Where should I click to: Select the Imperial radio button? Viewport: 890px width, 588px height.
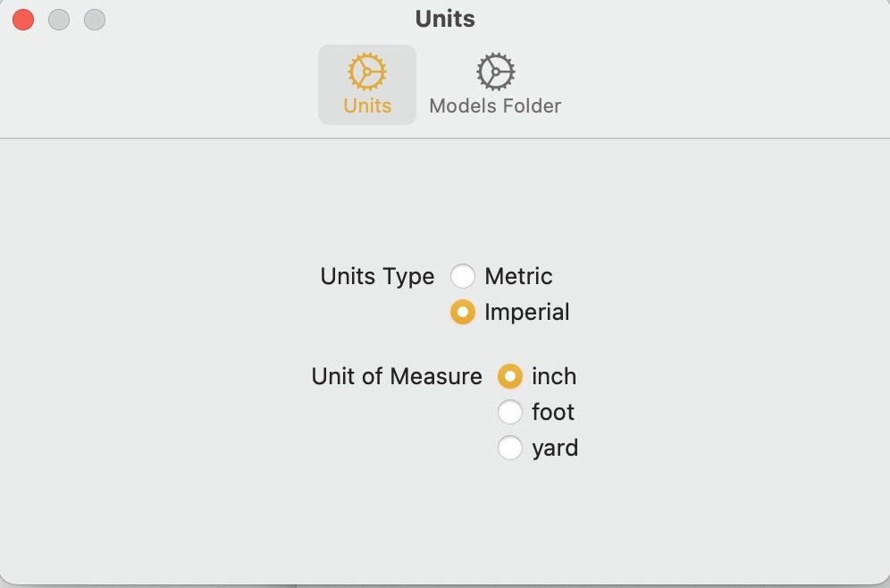(x=463, y=312)
